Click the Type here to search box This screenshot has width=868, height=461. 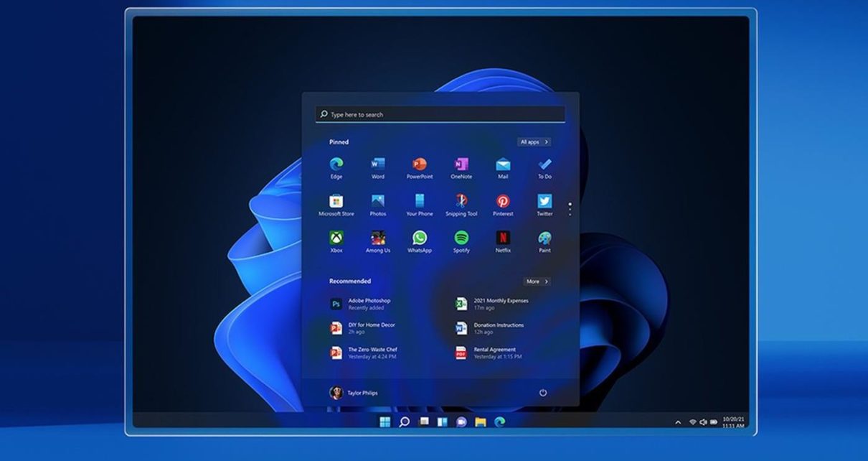tap(440, 114)
